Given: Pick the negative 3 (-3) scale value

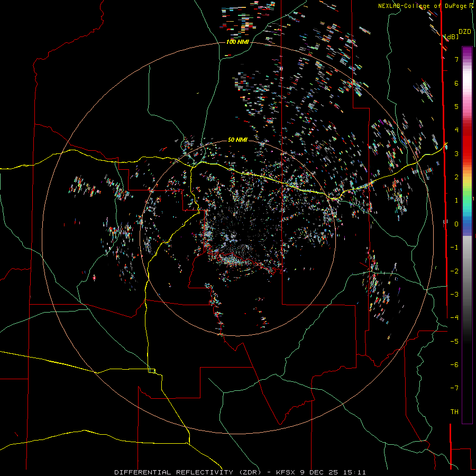Looking at the screenshot, I should tap(454, 295).
